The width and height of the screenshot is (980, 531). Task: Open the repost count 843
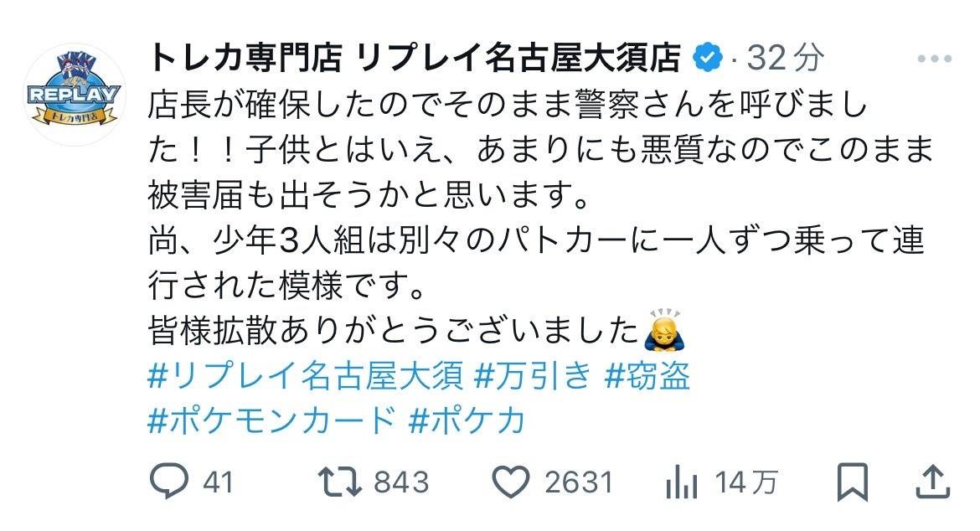pyautogui.click(x=401, y=482)
